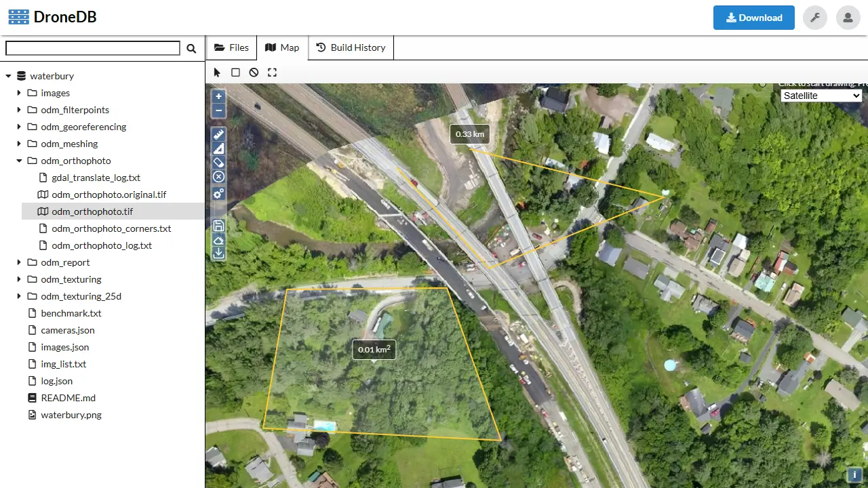Click the clear all measurements icon
Image resolution: width=868 pixels, height=488 pixels.
[x=218, y=177]
